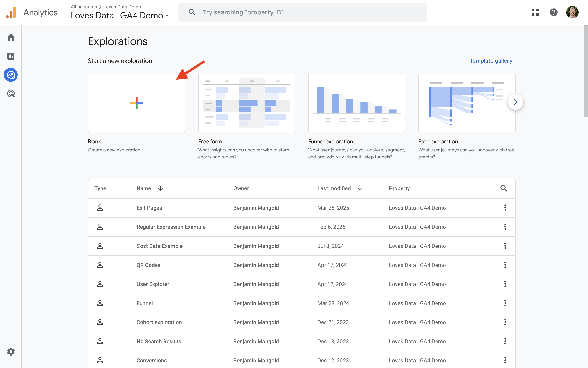Open the Regular Expression Example exploration
588x368 pixels.
click(171, 227)
